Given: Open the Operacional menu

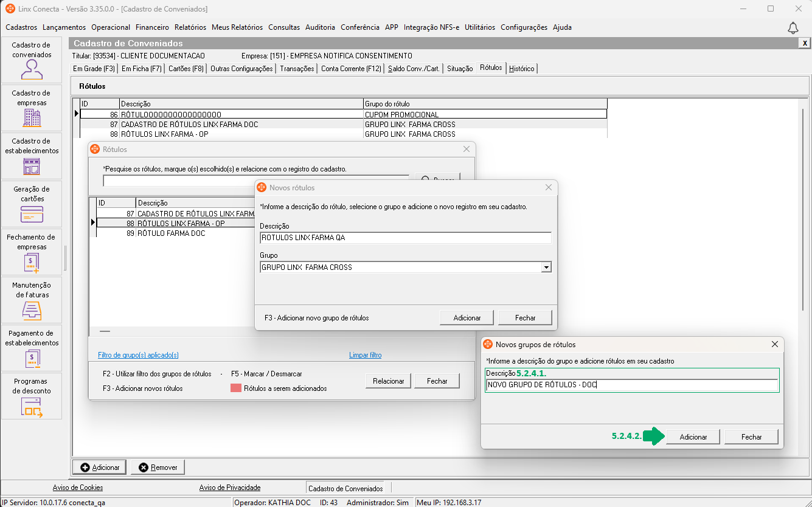Looking at the screenshot, I should (111, 27).
